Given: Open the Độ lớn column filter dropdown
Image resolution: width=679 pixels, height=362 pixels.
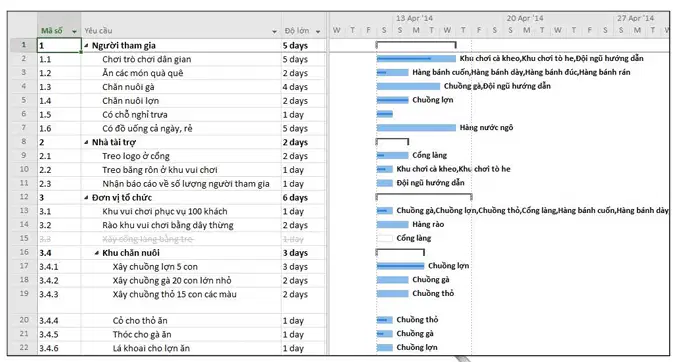Looking at the screenshot, I should pyautogui.click(x=318, y=32).
